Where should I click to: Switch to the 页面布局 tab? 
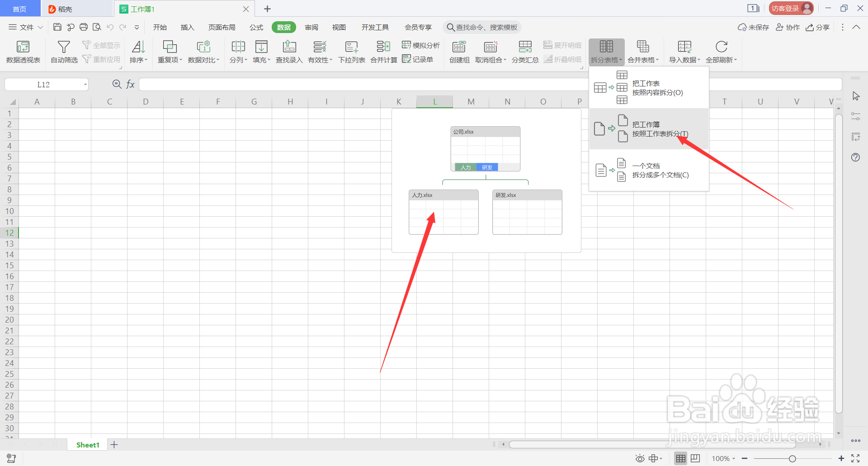coord(222,27)
